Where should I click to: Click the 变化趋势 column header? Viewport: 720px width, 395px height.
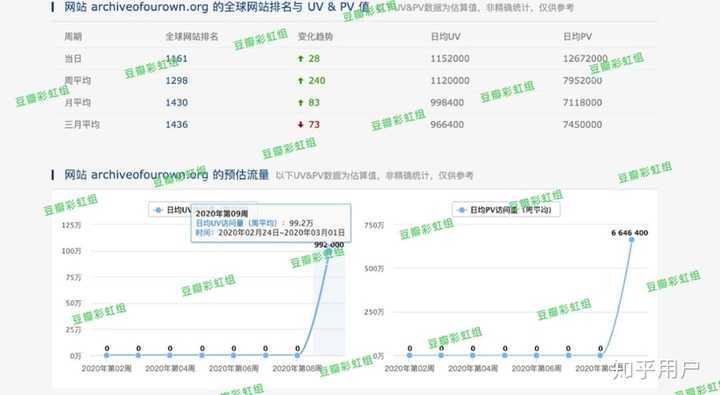click(x=315, y=37)
